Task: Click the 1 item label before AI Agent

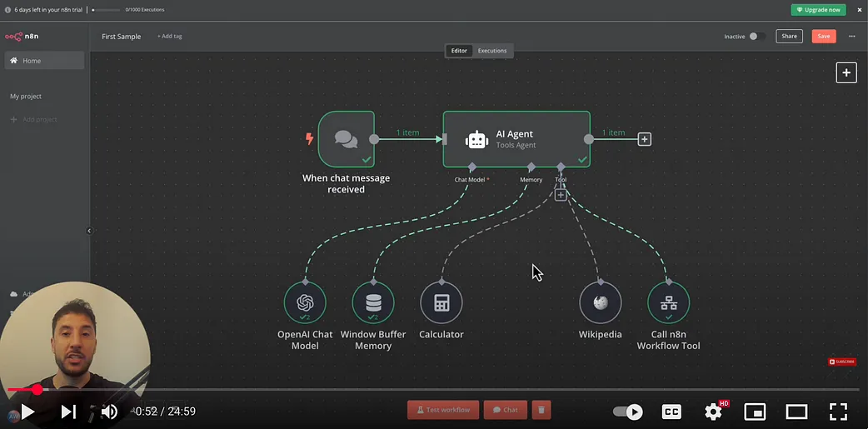Action: 407,132
